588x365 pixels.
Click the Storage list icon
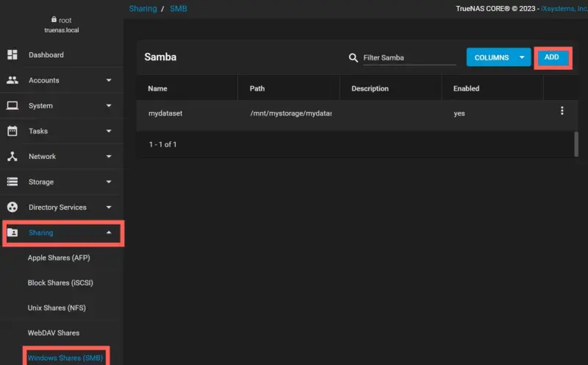pyautogui.click(x=12, y=182)
